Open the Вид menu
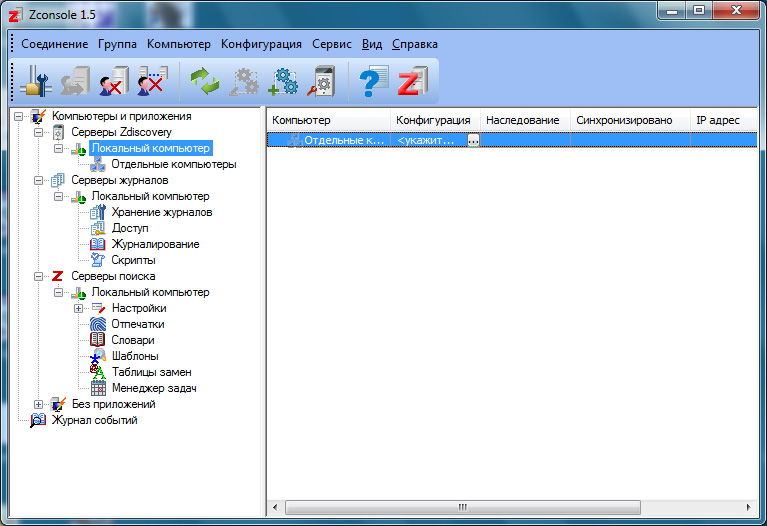Viewport: 767px width, 526px height. tap(372, 44)
